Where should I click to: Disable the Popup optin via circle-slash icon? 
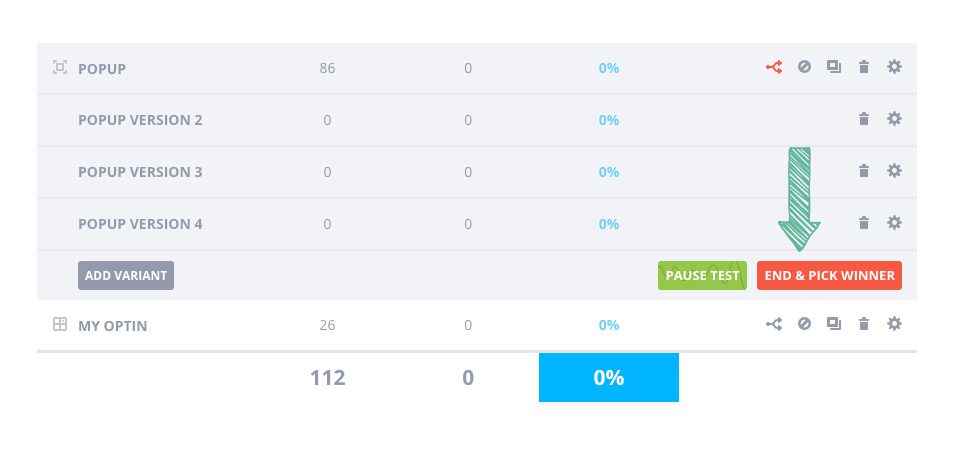(x=804, y=68)
